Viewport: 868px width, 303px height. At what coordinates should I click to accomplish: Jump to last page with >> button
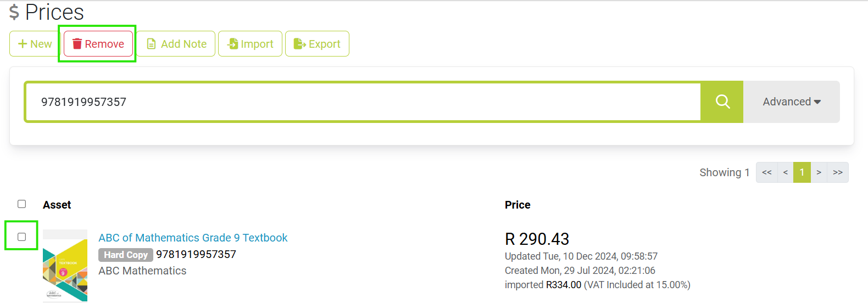[838, 172]
